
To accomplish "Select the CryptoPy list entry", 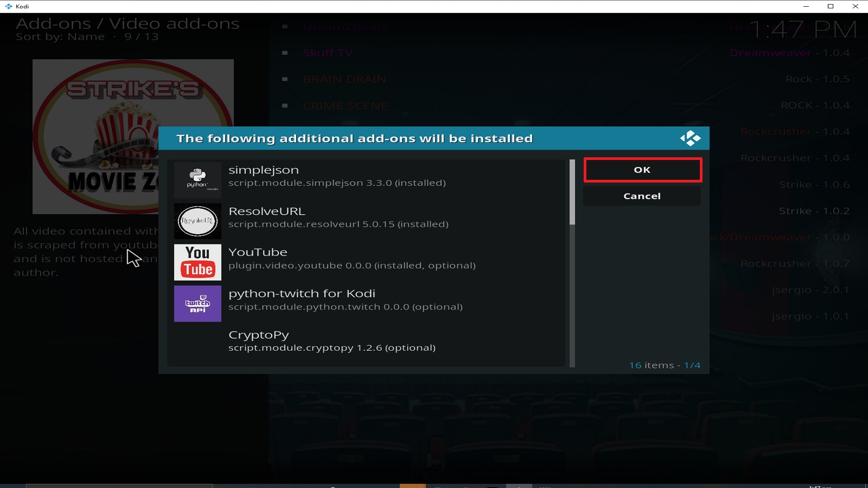I will [x=366, y=341].
